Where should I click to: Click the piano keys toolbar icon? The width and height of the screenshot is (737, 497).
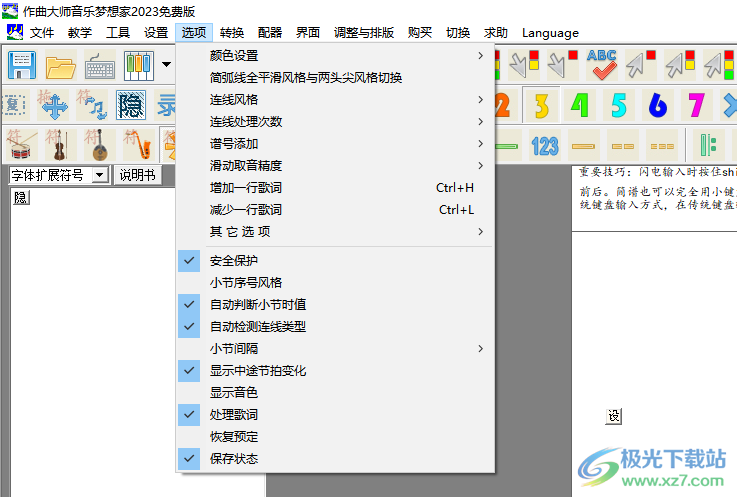coord(139,65)
